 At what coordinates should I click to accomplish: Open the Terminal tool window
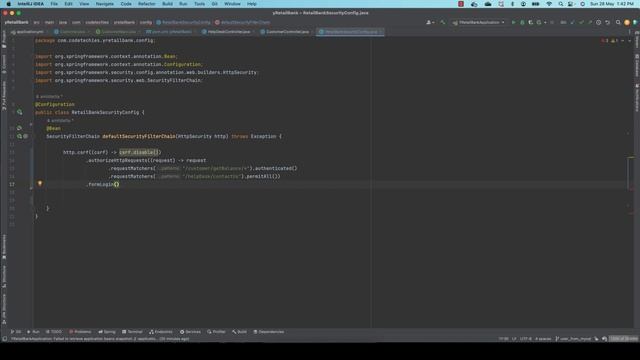[x=132, y=332]
